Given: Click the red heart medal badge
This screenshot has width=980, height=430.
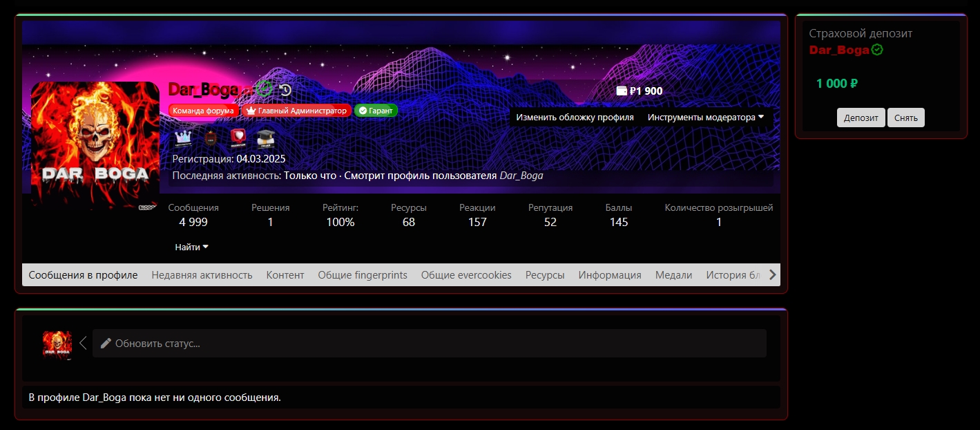Looking at the screenshot, I should pyautogui.click(x=238, y=138).
